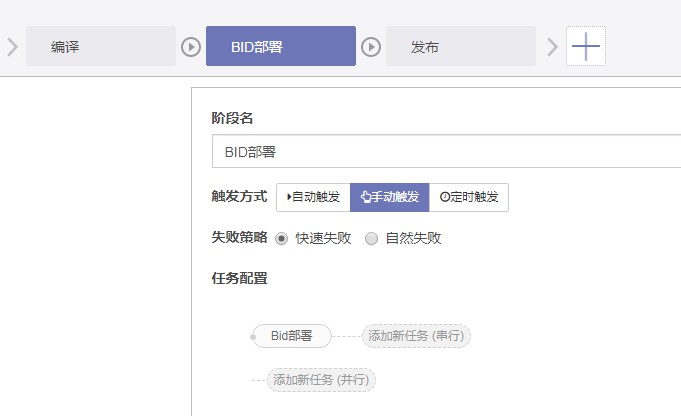Viewport: 681px width, 416px height.
Task: Click the dot connector left of Bid部署
Action: [x=253, y=337]
